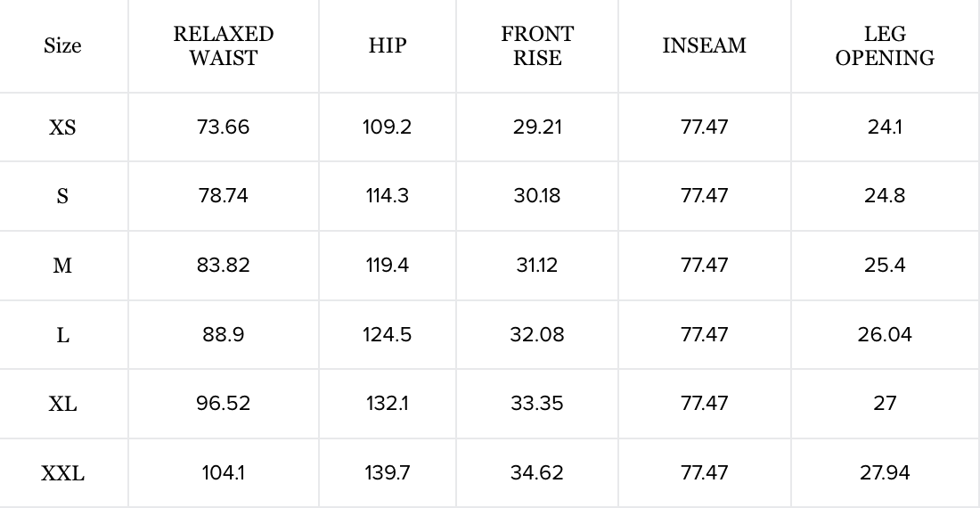Image resolution: width=980 pixels, height=508 pixels.
Task: Select leg opening value 26.04
Action: click(885, 335)
